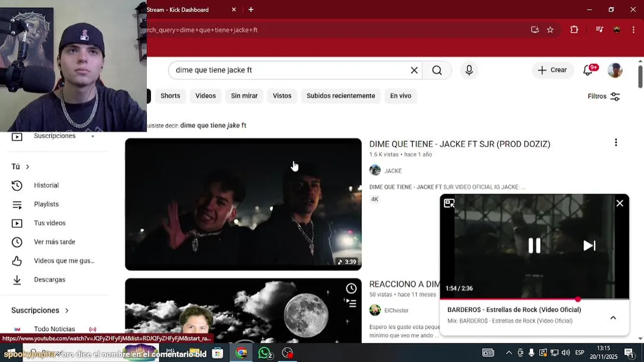Open Suscripciones in the sidebar
Image resolution: width=644 pixels, height=362 pixels.
(x=54, y=136)
